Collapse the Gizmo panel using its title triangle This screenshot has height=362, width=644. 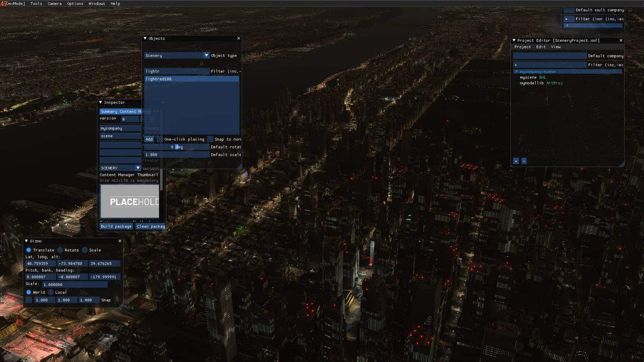(x=27, y=241)
